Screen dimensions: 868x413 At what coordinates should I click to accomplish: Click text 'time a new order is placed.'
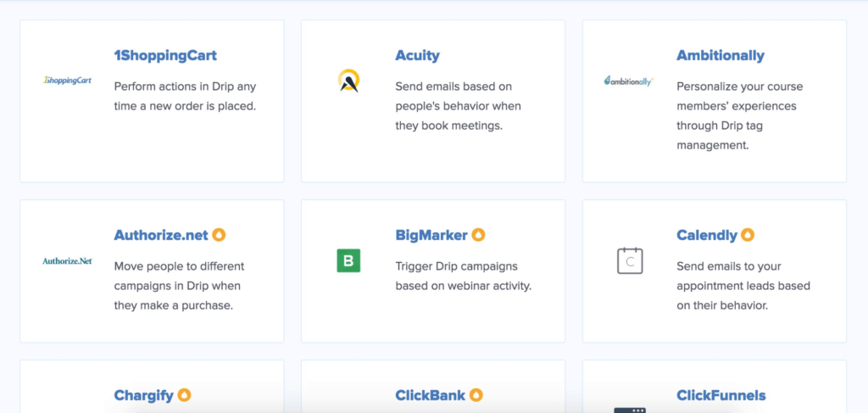click(x=185, y=106)
